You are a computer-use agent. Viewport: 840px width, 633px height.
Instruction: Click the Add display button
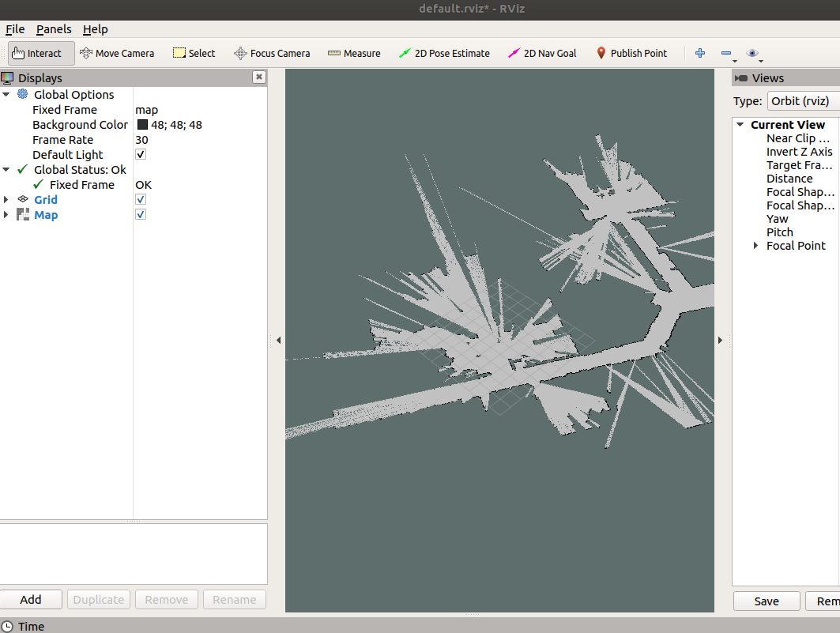(31, 599)
